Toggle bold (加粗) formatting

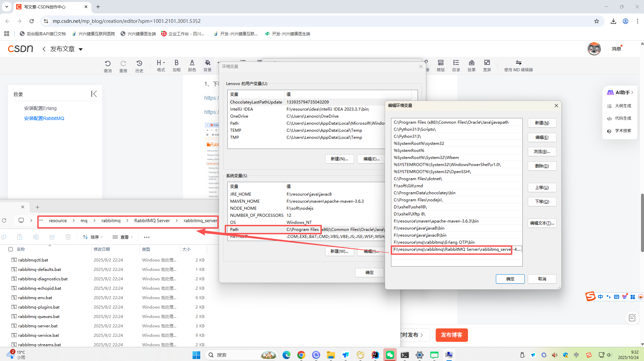(176, 66)
